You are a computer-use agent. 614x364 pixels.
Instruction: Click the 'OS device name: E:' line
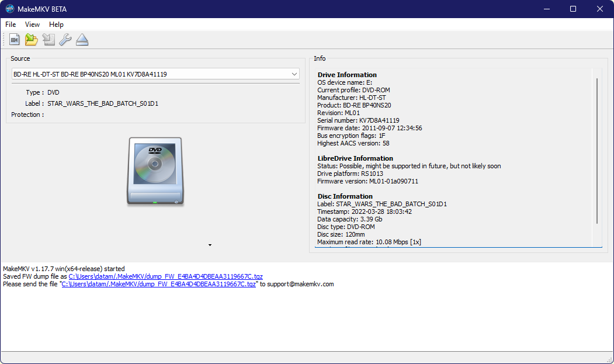coord(345,82)
